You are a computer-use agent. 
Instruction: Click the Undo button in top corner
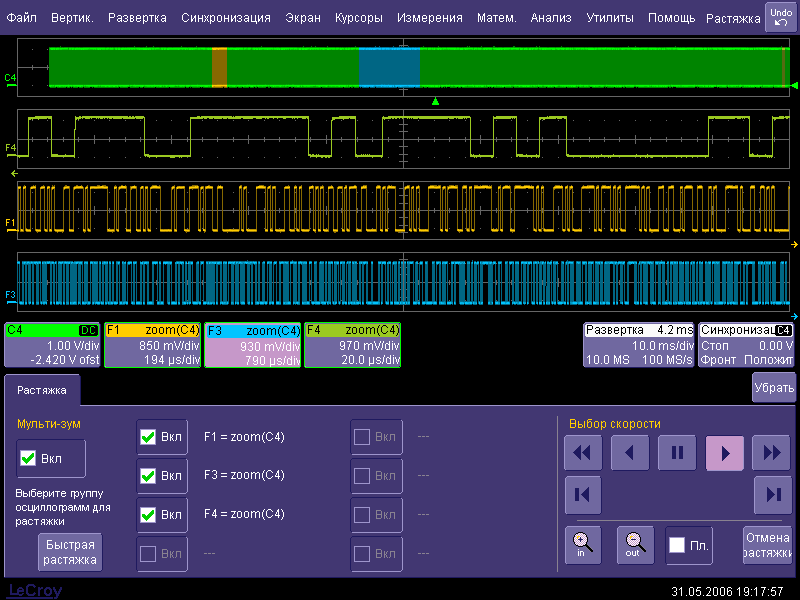tap(780, 17)
